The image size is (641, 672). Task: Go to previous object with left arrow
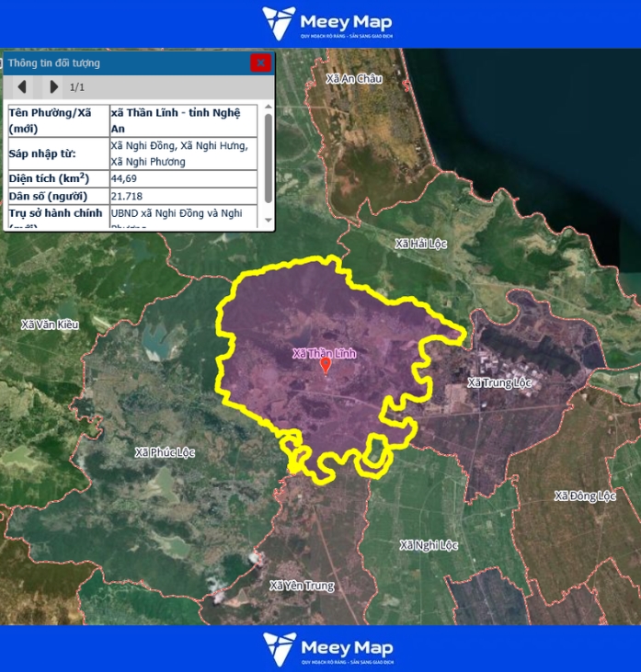coord(22,87)
